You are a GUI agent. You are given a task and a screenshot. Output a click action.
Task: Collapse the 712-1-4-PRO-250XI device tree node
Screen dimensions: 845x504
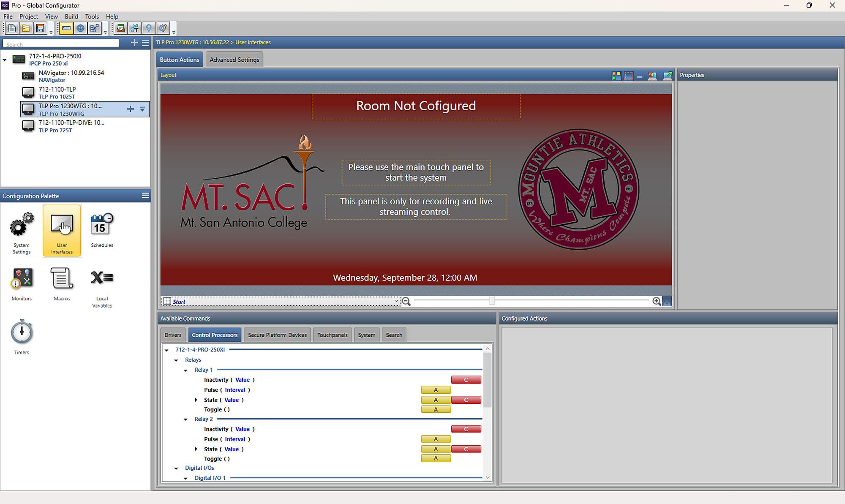(x=5, y=60)
